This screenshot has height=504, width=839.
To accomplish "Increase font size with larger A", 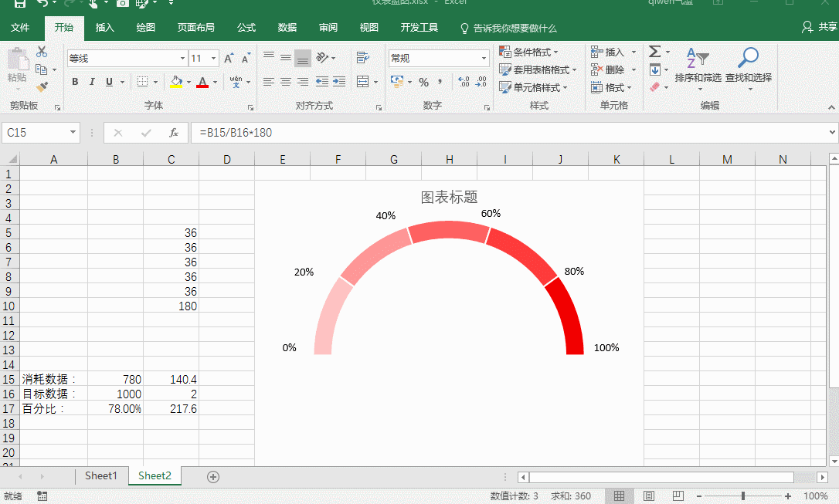I will click(229, 58).
